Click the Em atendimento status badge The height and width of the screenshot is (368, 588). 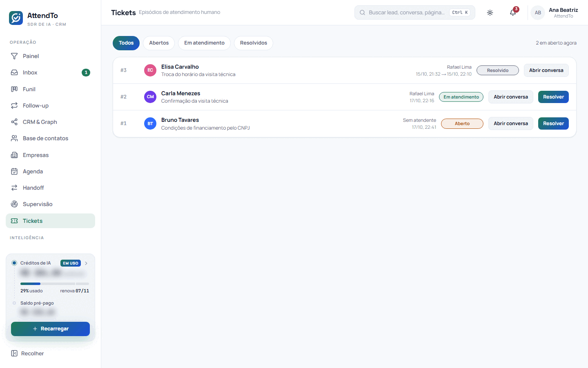461,97
